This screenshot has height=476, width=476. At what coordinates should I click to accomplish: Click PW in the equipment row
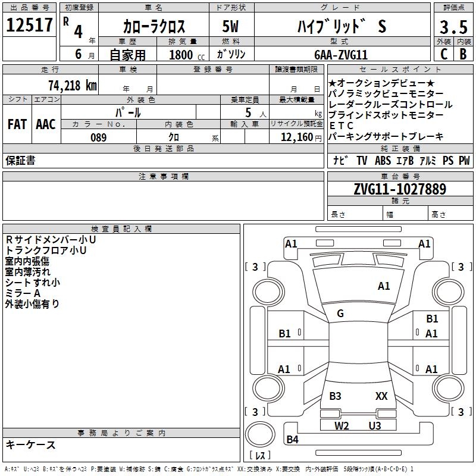(464, 160)
